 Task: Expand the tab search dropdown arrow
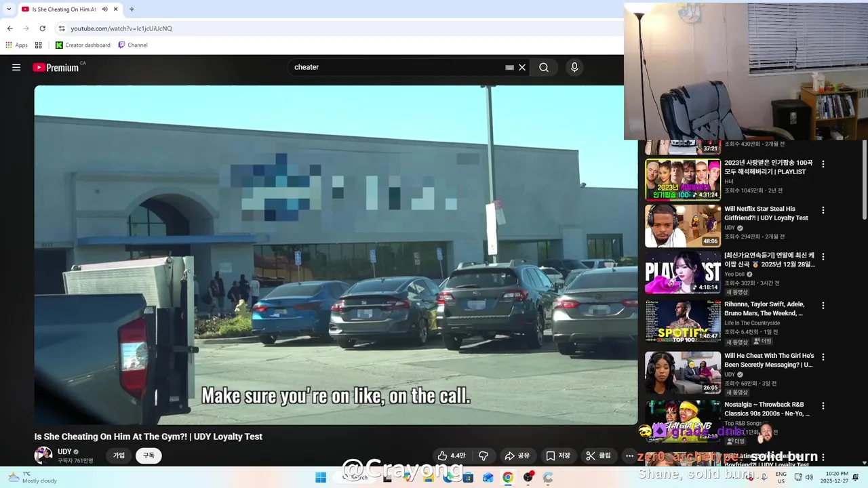click(x=9, y=9)
